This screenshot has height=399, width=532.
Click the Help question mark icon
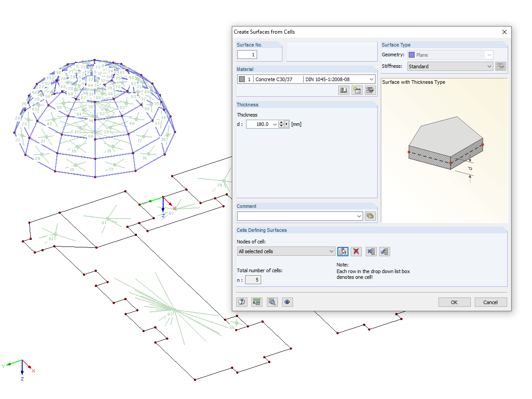[x=242, y=302]
